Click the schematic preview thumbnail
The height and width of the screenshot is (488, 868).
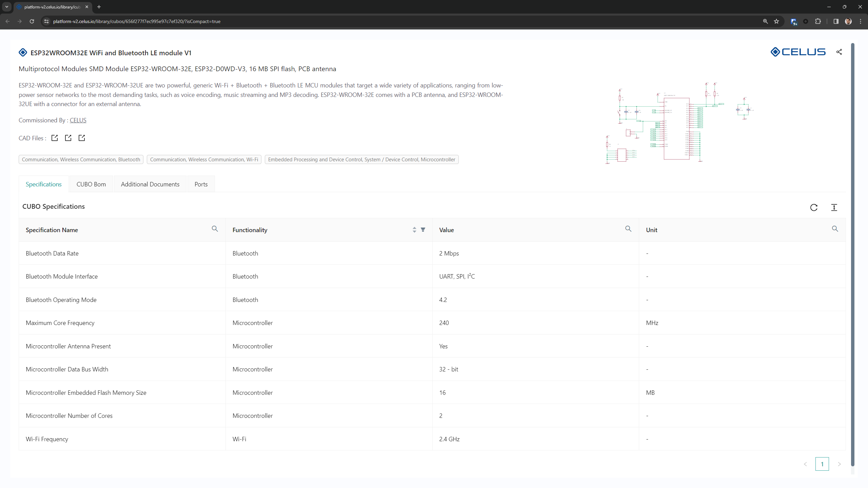pyautogui.click(x=680, y=123)
